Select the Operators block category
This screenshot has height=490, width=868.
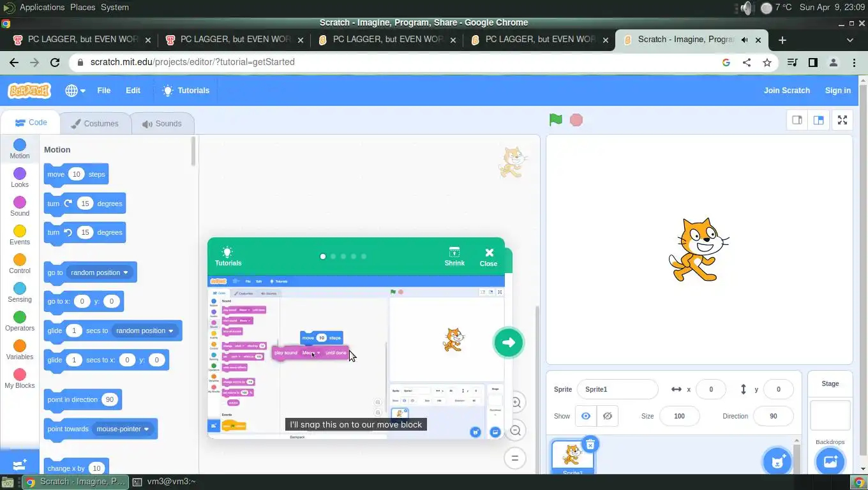pos(20,322)
